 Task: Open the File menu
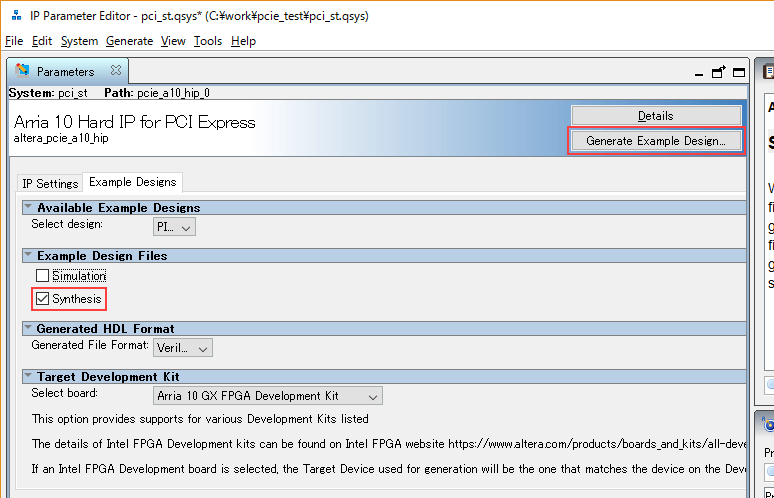14,41
